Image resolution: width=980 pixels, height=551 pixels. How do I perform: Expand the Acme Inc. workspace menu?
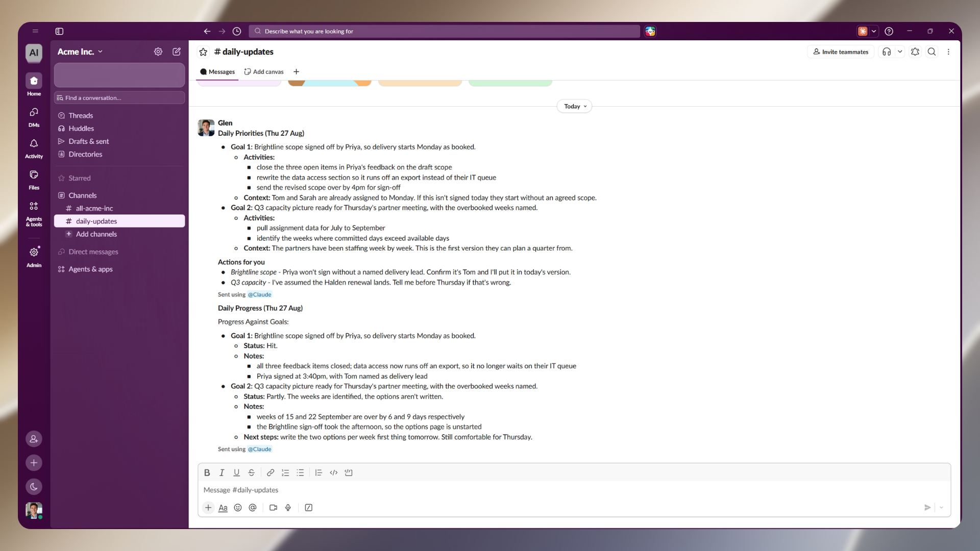80,52
